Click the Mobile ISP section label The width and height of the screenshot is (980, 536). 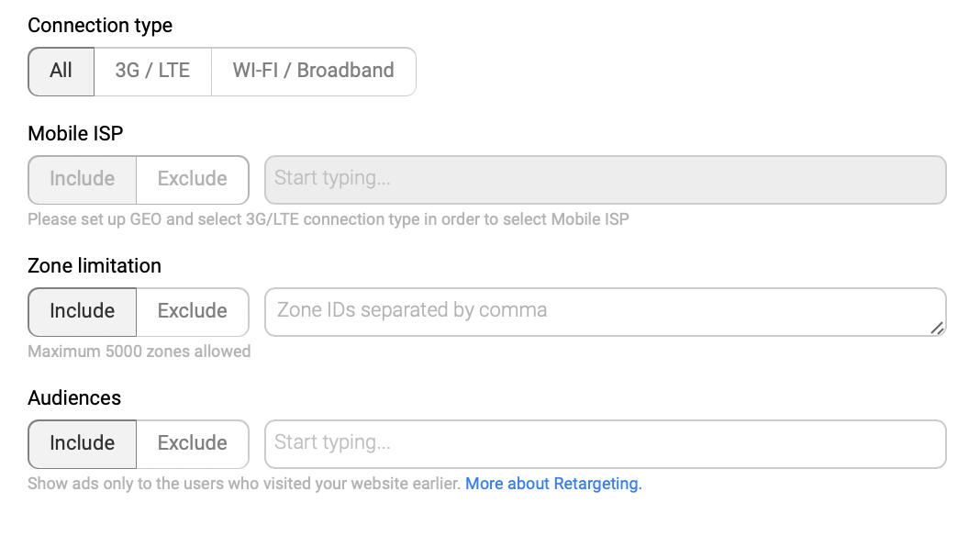[75, 134]
